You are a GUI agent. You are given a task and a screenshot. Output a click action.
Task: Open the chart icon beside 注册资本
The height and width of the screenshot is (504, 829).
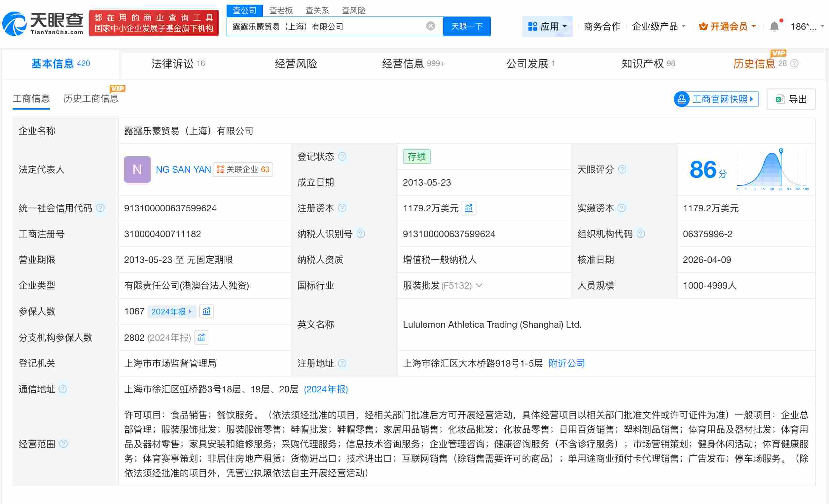pyautogui.click(x=468, y=208)
